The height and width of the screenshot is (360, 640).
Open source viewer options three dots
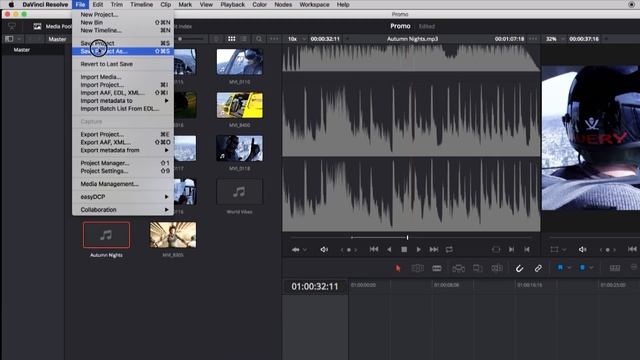click(533, 39)
